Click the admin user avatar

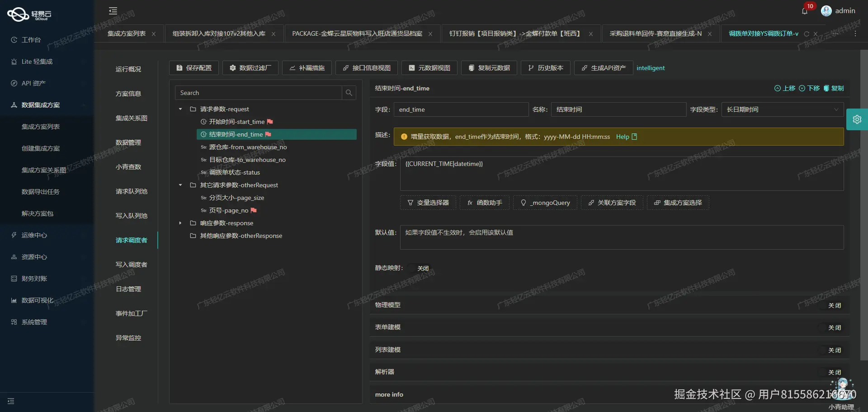[826, 11]
